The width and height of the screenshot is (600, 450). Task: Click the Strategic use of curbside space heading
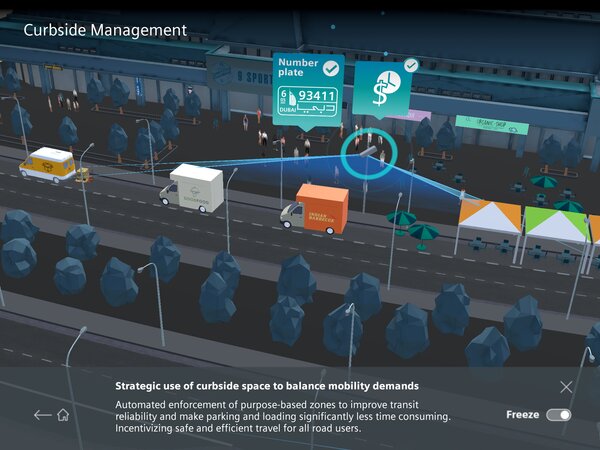[x=267, y=385]
